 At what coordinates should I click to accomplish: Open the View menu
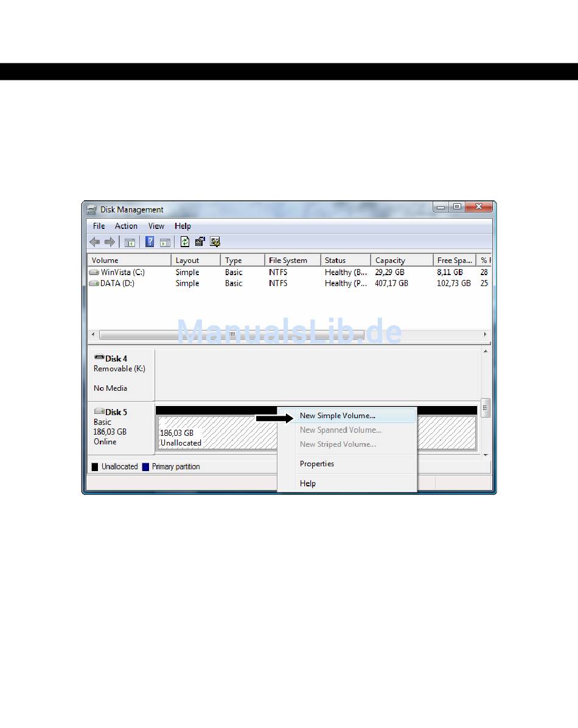click(156, 226)
